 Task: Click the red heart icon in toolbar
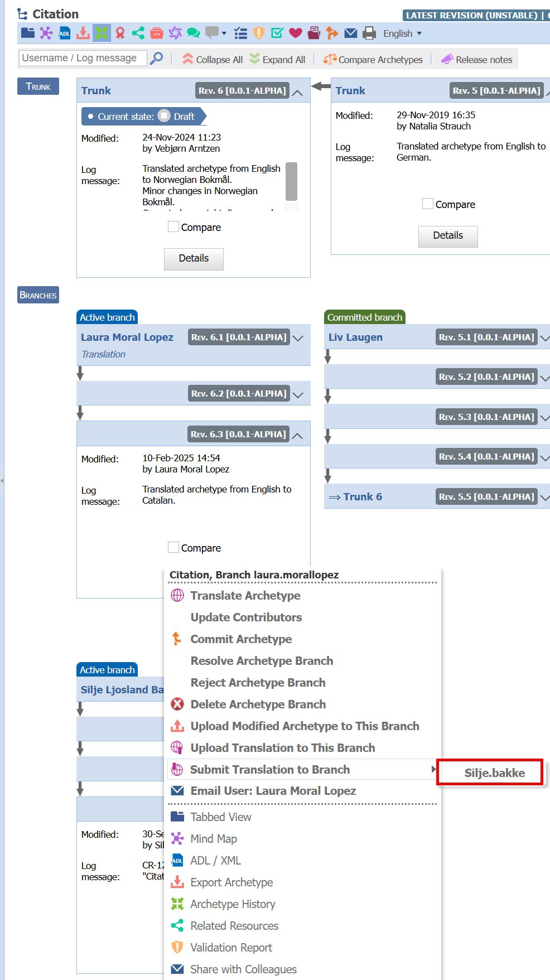pyautogui.click(x=296, y=33)
